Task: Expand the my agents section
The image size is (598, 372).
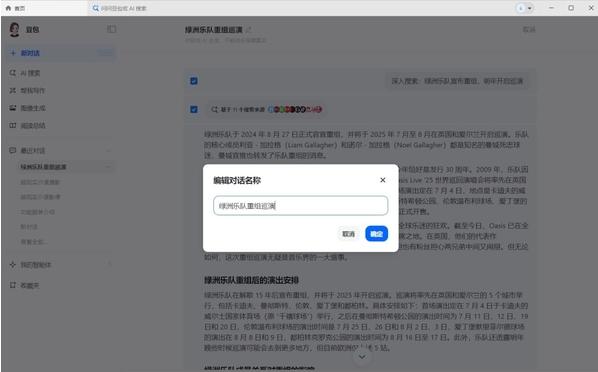Action: pos(110,264)
